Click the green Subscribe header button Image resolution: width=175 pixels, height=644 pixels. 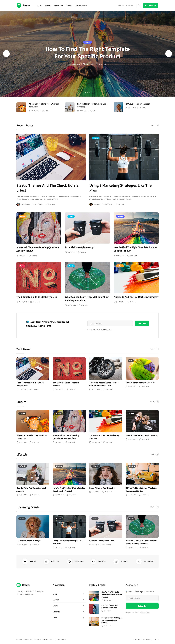point(150,5)
